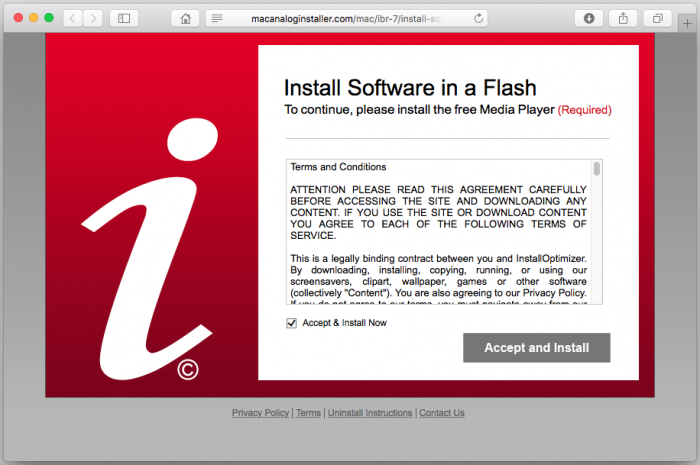Screen dimensions: 700x465
Task: Click the white 'i' logo graphic
Action: (149, 249)
